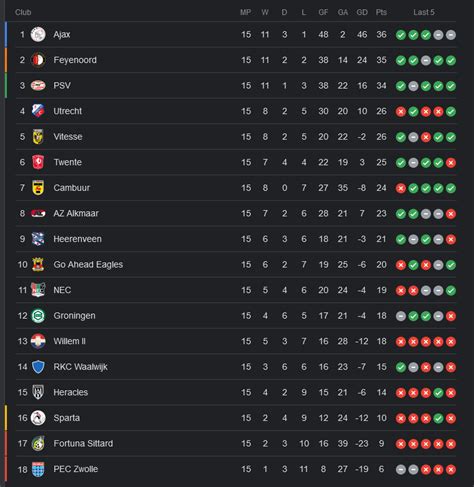Click the Ajax club crest
Screen dimensions: 474x487
click(38, 34)
